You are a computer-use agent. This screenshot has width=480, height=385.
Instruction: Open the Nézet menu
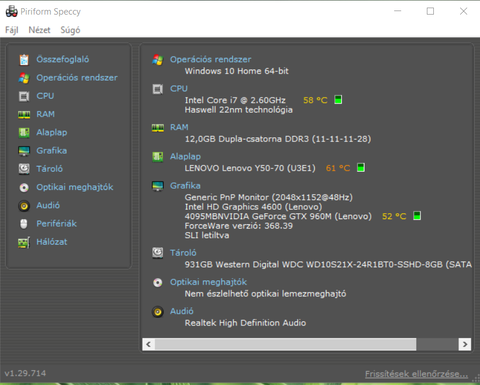39,30
